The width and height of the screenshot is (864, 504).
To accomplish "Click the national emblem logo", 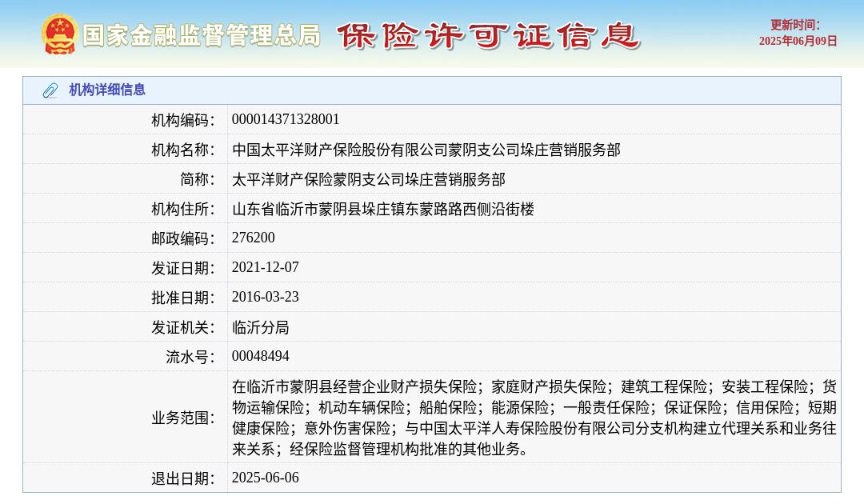I will 59,34.
